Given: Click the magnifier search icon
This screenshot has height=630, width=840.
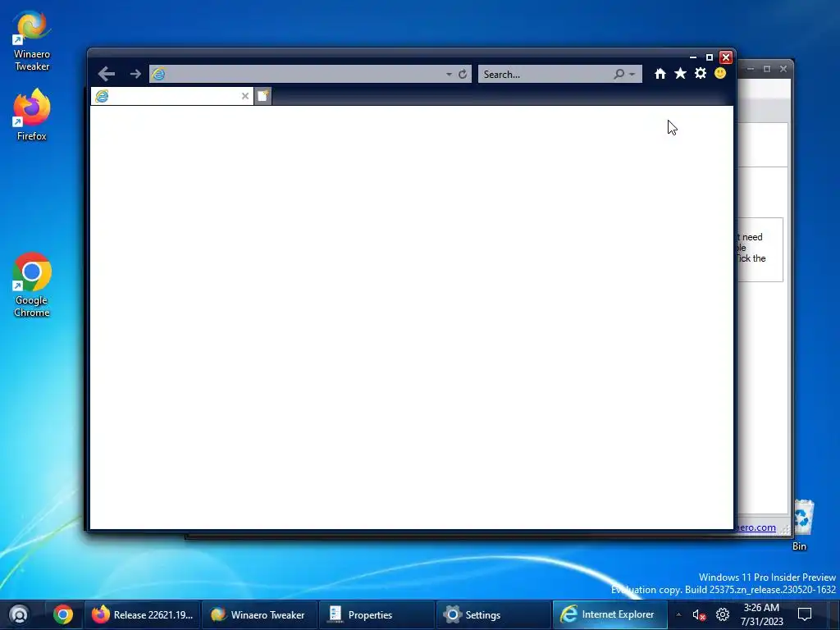Looking at the screenshot, I should click(x=619, y=74).
